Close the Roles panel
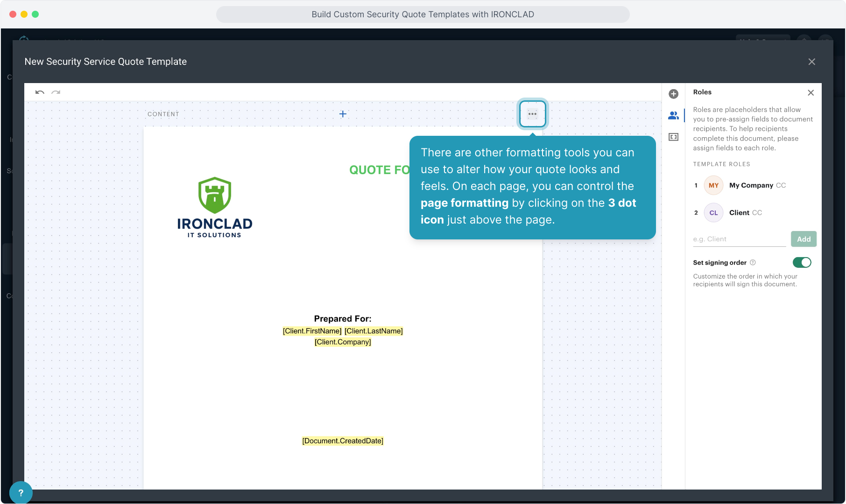The image size is (846, 504). tap(811, 92)
